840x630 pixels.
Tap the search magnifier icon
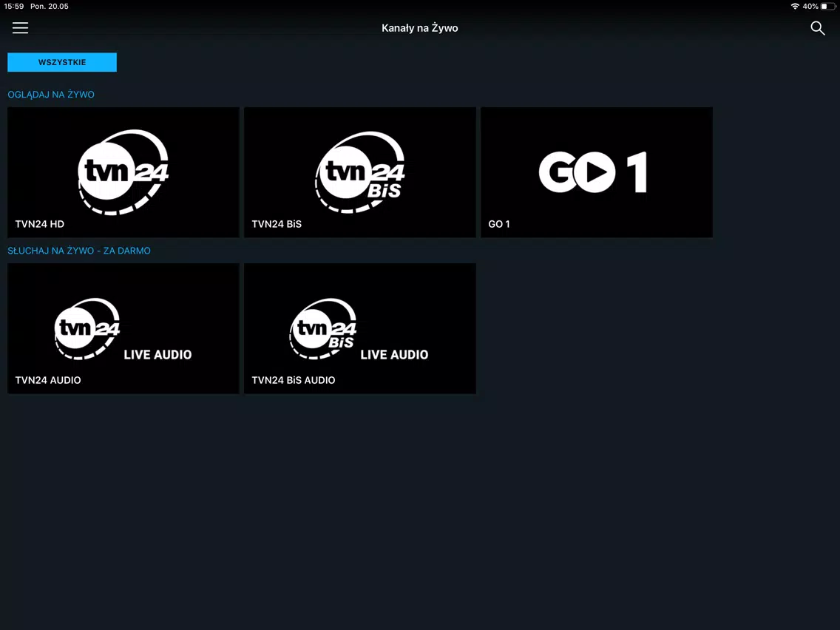coord(818,28)
